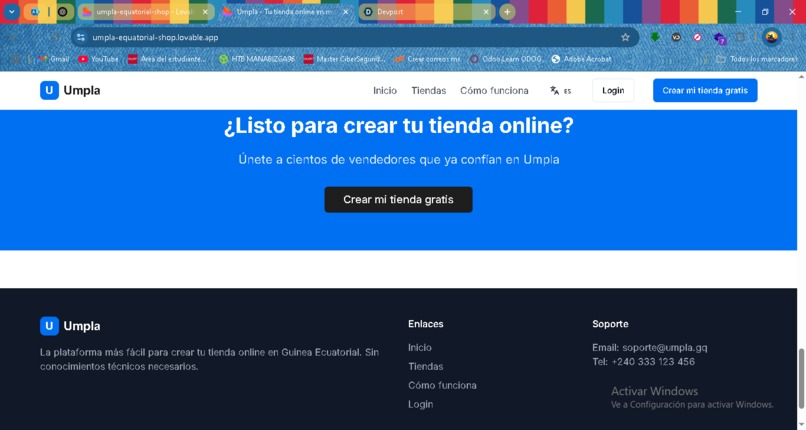
Task: Open the language translate icon menu
Action: (x=554, y=90)
